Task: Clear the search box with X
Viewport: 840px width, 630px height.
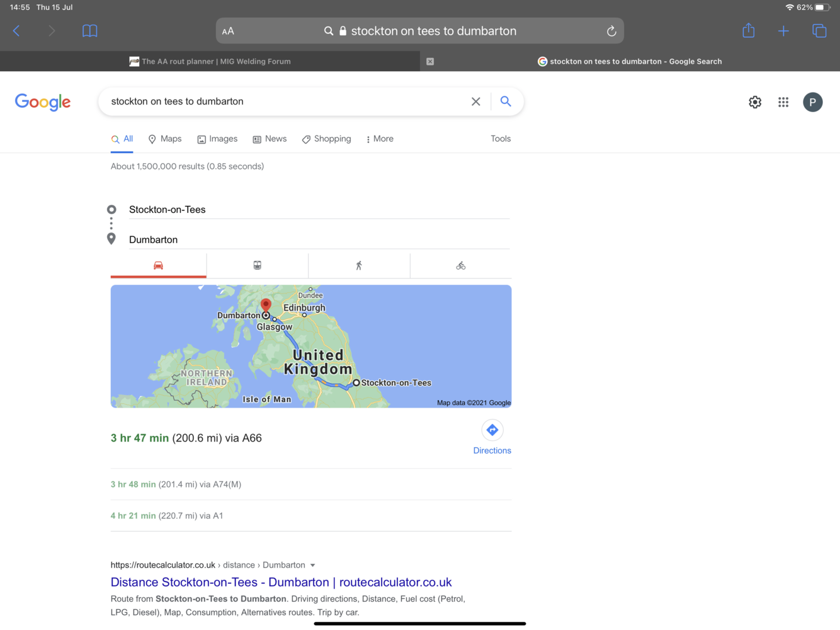Action: click(x=476, y=101)
